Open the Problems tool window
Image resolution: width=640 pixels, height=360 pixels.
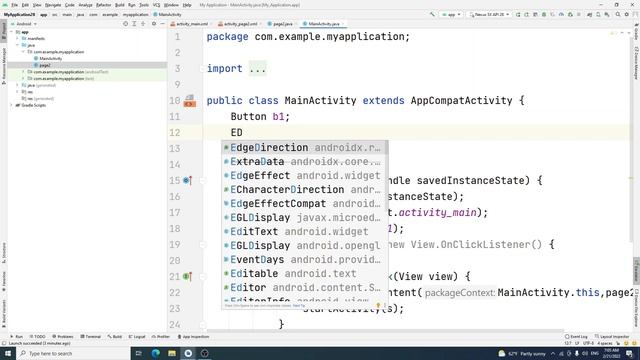pos(63,337)
